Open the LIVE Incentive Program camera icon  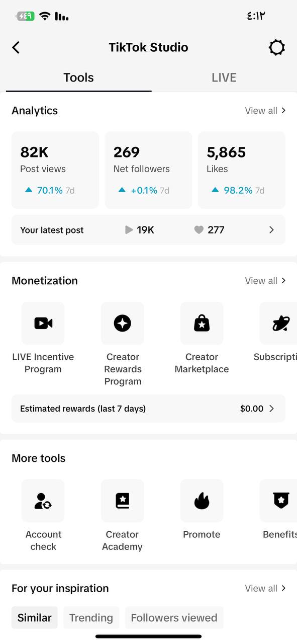click(43, 323)
